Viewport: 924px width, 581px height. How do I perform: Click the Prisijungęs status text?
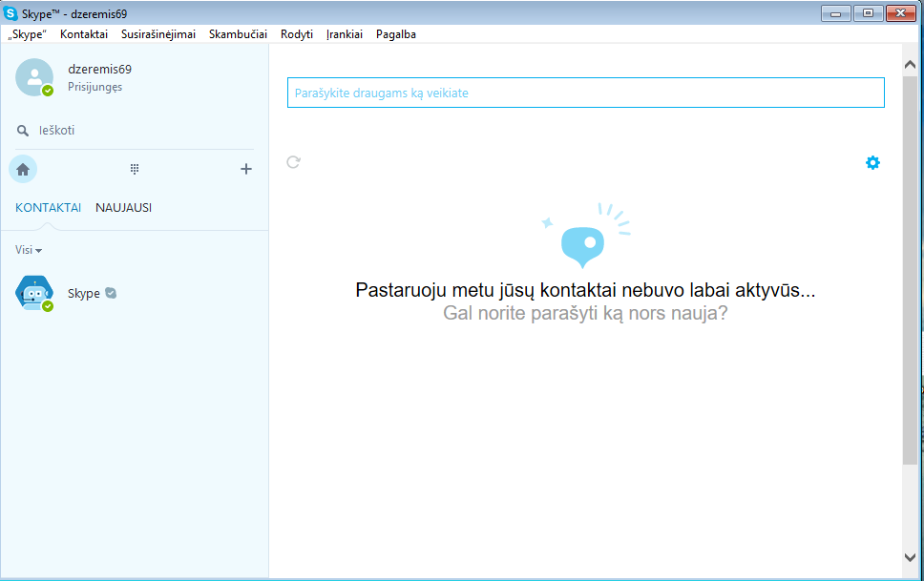point(94,87)
